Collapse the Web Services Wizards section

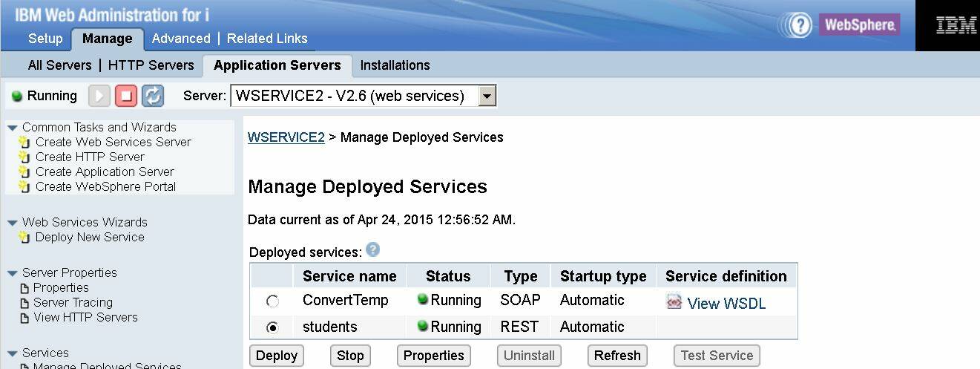[12, 223]
